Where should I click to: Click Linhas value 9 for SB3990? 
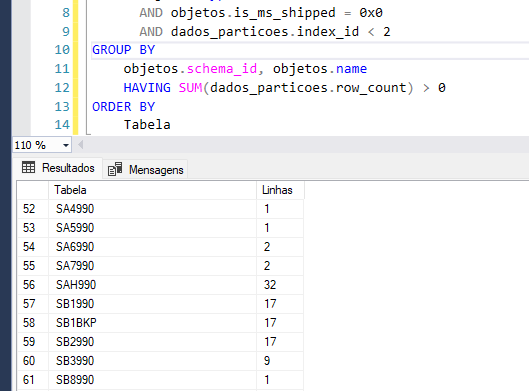280,361
